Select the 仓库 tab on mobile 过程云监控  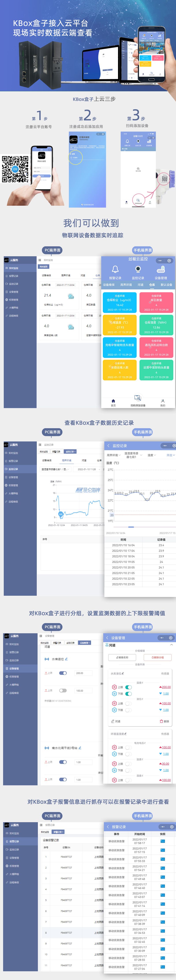152,285
